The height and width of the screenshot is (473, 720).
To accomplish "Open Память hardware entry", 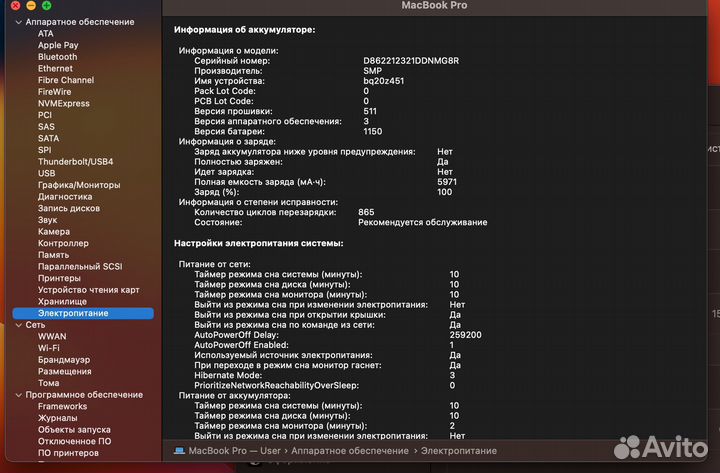I will tap(53, 255).
